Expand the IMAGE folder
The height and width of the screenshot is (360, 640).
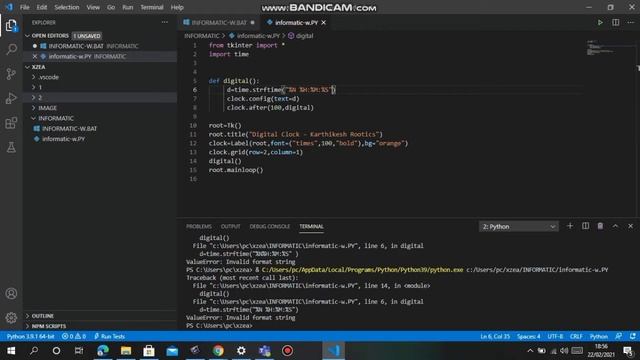coord(47,108)
